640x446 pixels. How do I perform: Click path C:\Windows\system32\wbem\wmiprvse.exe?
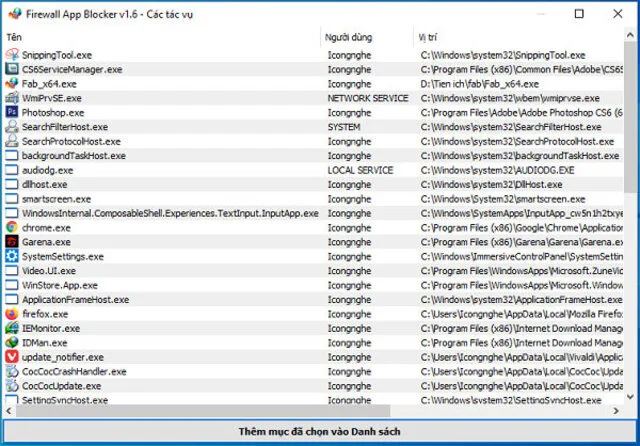[x=510, y=98]
